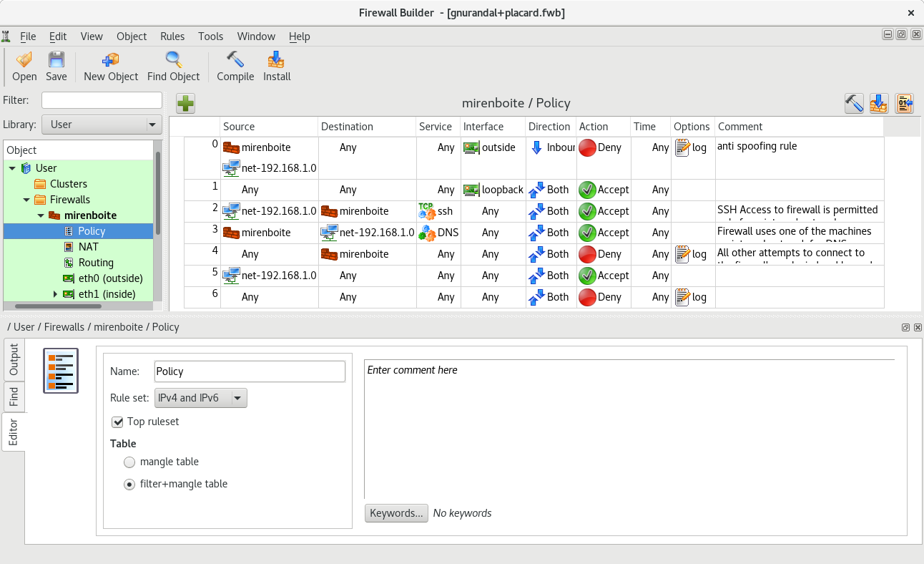Viewport: 924px width, 564px height.
Task: Select the filter+mangle table radio button
Action: [129, 485]
